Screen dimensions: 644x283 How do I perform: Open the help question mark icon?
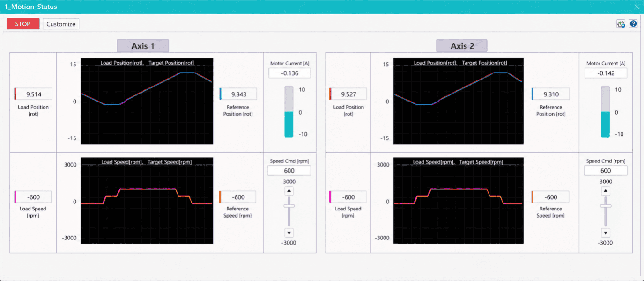tap(633, 24)
